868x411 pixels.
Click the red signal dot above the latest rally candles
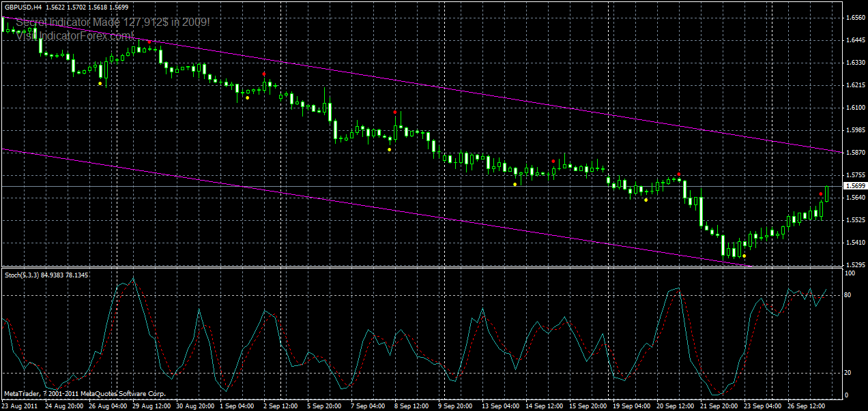[821, 194]
